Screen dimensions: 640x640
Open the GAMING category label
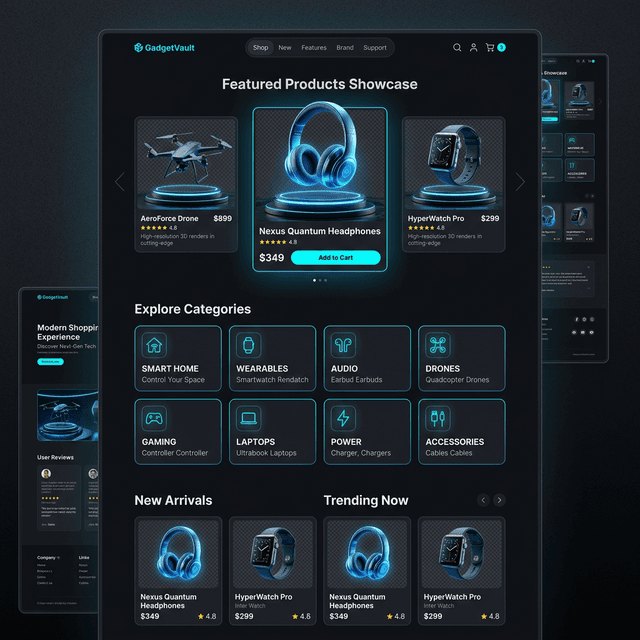[159, 442]
